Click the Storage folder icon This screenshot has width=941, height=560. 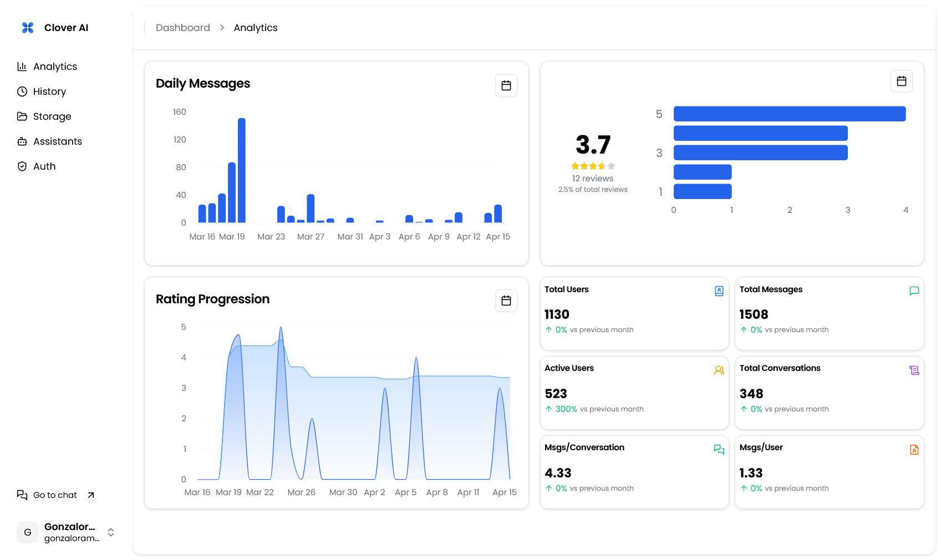coord(22,116)
